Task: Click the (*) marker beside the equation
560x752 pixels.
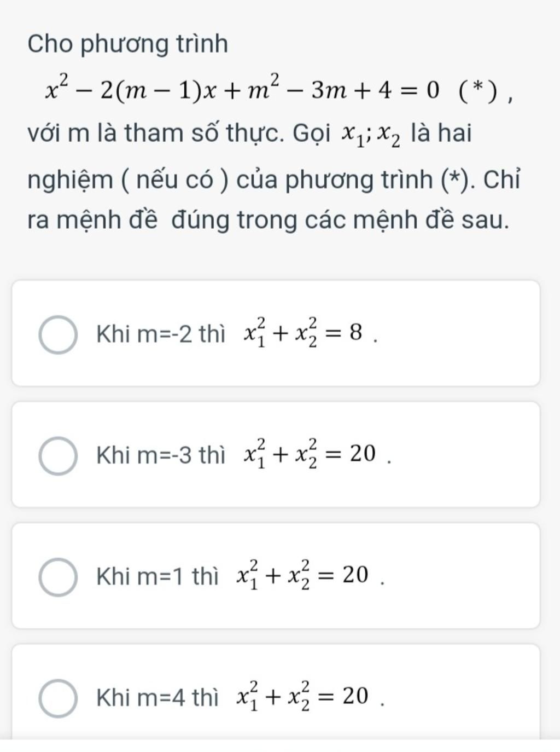Action: [479, 91]
